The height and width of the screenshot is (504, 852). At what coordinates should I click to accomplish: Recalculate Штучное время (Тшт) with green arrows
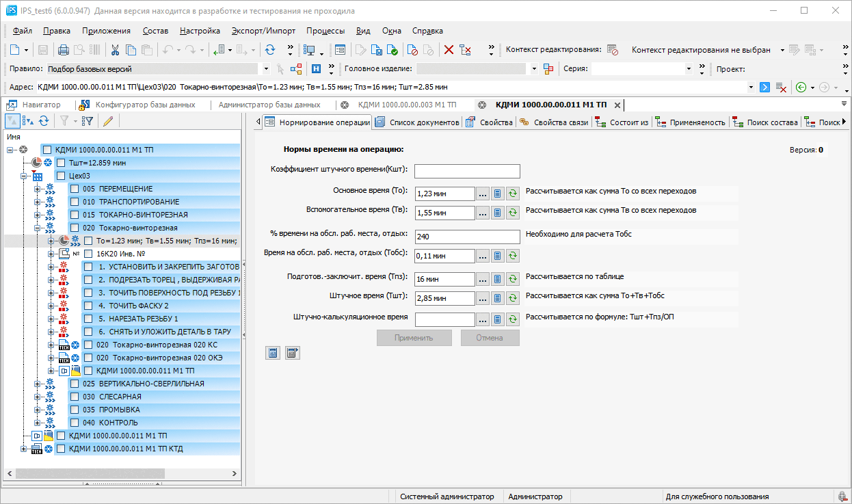513,298
